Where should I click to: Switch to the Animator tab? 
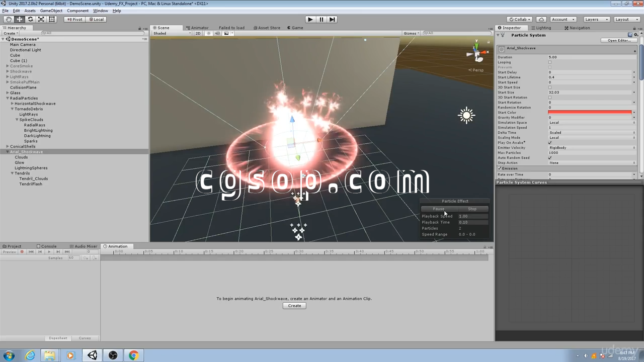[197, 28]
